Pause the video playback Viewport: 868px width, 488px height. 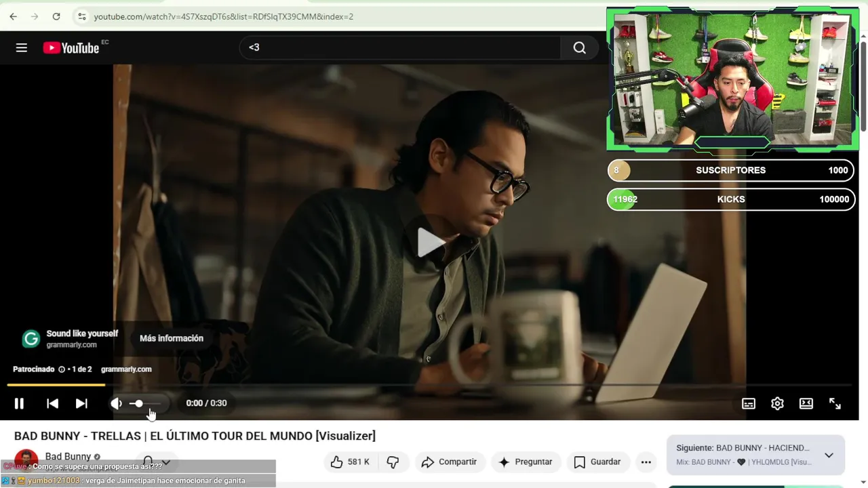(x=19, y=403)
